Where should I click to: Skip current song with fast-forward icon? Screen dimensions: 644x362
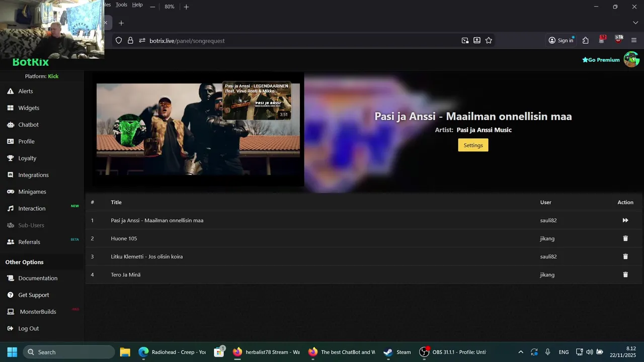coord(625,220)
